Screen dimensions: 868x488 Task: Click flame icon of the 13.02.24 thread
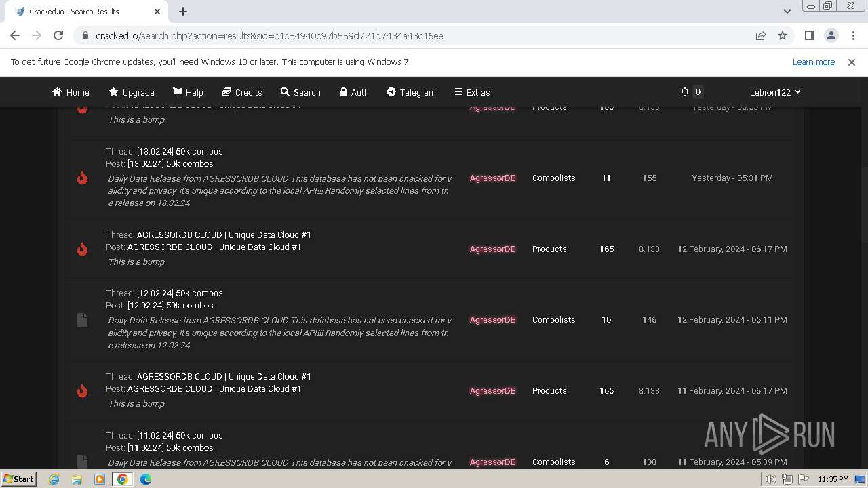point(82,178)
